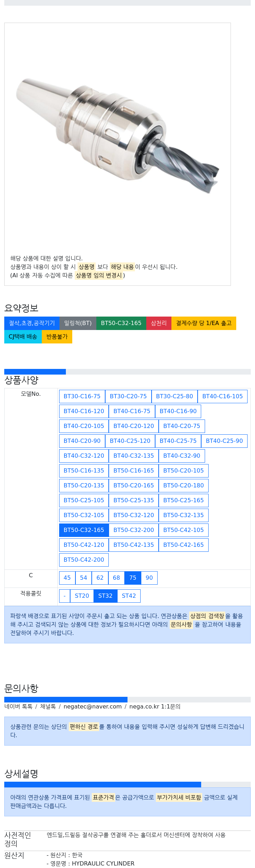Viewport: 255px width, 868px height.
Task: Select model BT50-C20-180
Action: pos(183,485)
